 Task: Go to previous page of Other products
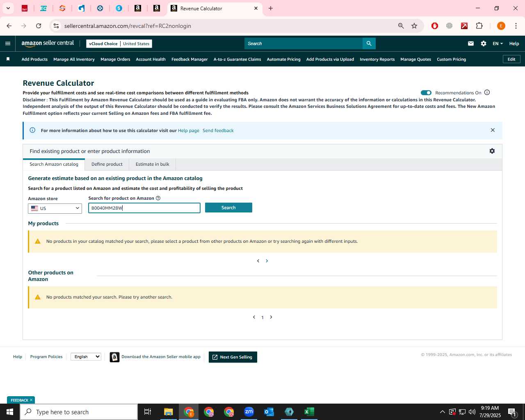coord(254,317)
